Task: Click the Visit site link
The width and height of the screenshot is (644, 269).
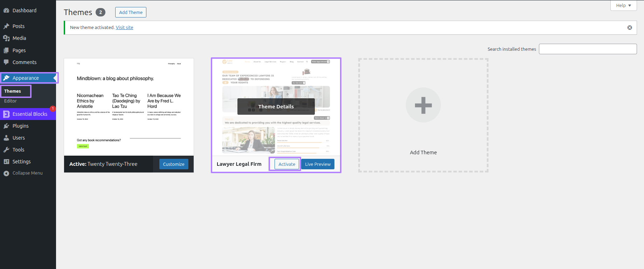Action: (124, 28)
